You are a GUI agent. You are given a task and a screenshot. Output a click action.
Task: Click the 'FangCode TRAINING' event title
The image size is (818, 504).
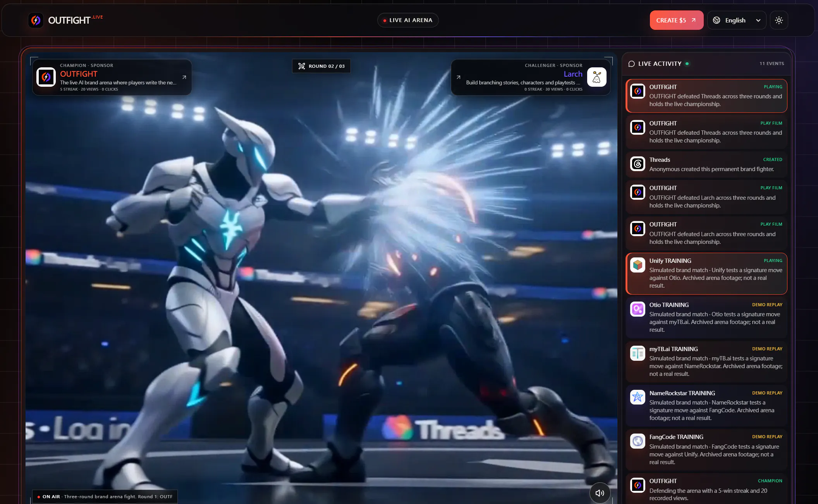676,437
